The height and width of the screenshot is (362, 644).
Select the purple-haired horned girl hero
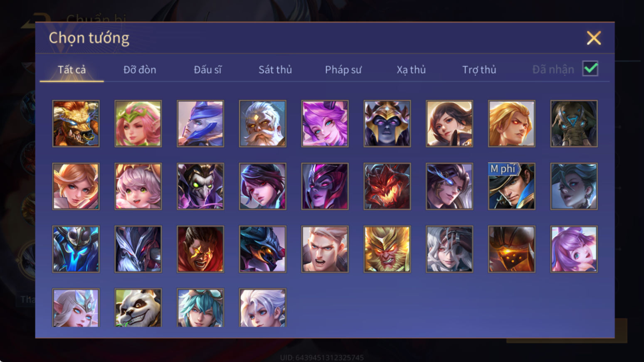(x=325, y=123)
